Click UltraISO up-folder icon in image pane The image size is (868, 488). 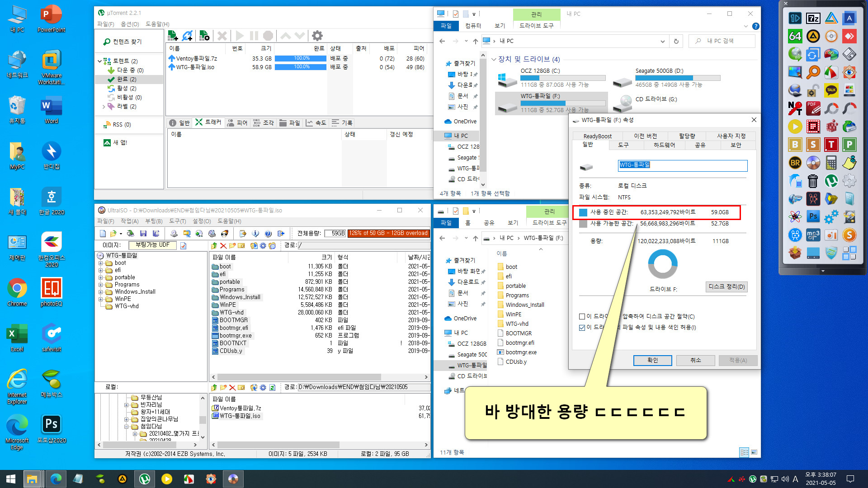pyautogui.click(x=214, y=246)
